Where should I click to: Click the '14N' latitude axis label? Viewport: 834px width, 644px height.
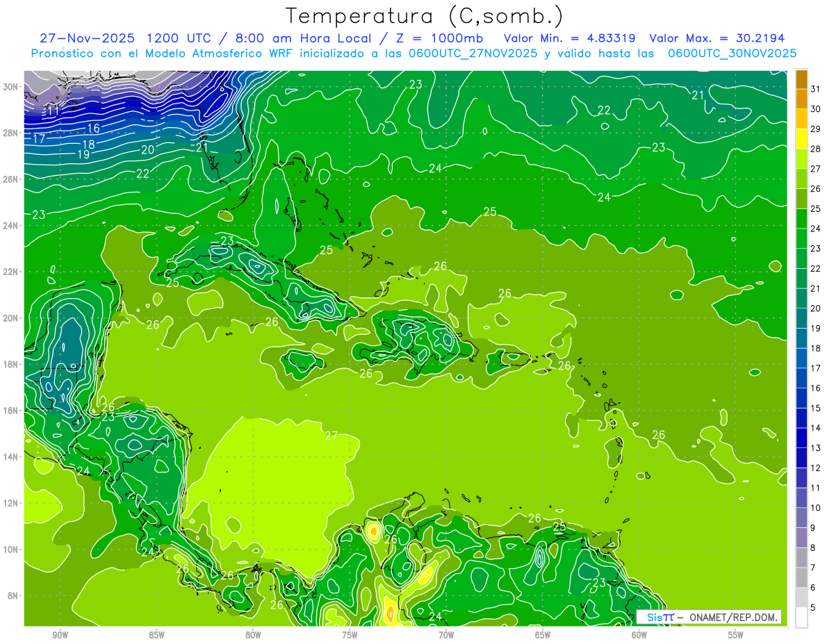click(12, 457)
